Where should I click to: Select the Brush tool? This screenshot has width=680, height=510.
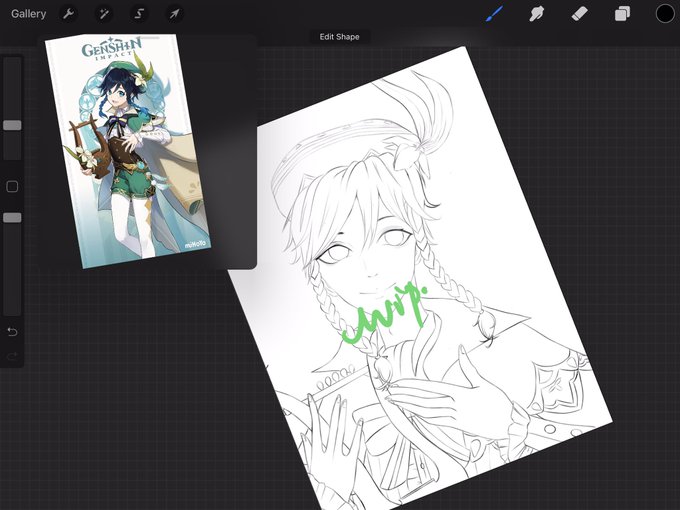point(495,14)
